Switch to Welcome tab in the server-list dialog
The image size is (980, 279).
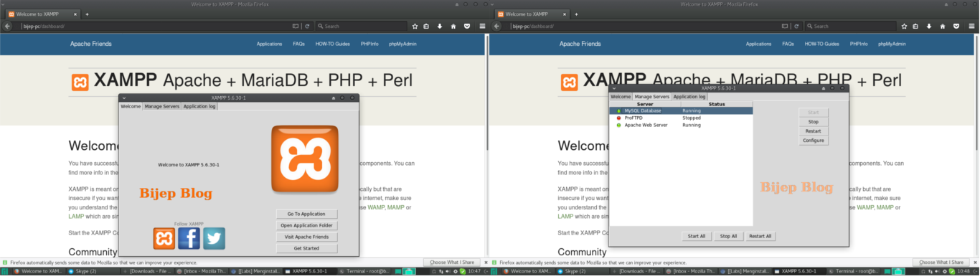(x=621, y=97)
